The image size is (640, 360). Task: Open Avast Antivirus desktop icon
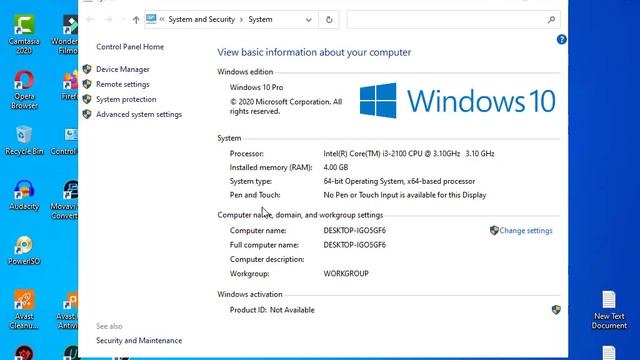point(67,309)
